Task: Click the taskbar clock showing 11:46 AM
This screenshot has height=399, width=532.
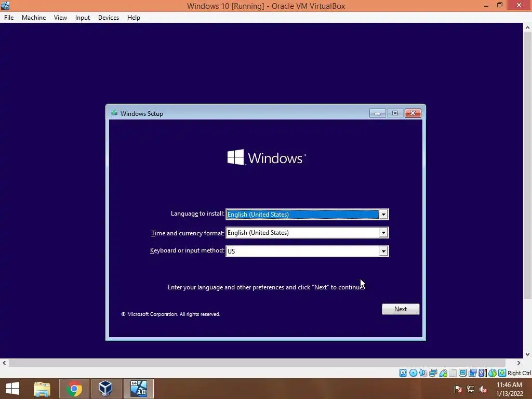Action: pos(509,389)
